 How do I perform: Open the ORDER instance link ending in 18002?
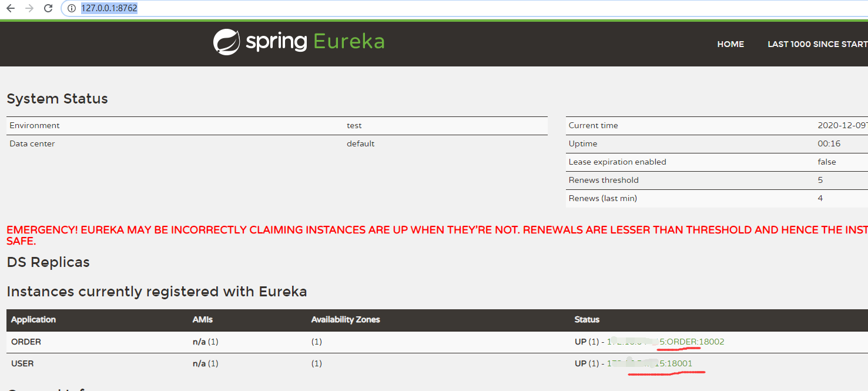666,342
